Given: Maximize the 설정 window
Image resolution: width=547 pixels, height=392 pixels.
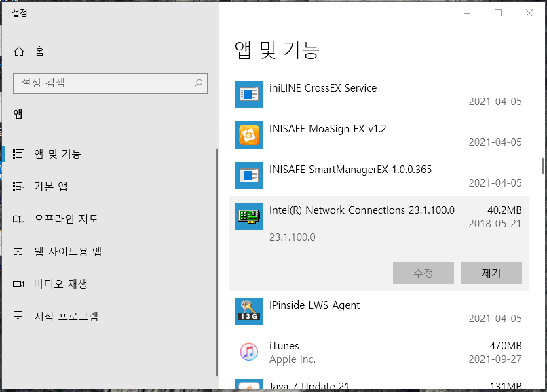Looking at the screenshot, I should (498, 14).
